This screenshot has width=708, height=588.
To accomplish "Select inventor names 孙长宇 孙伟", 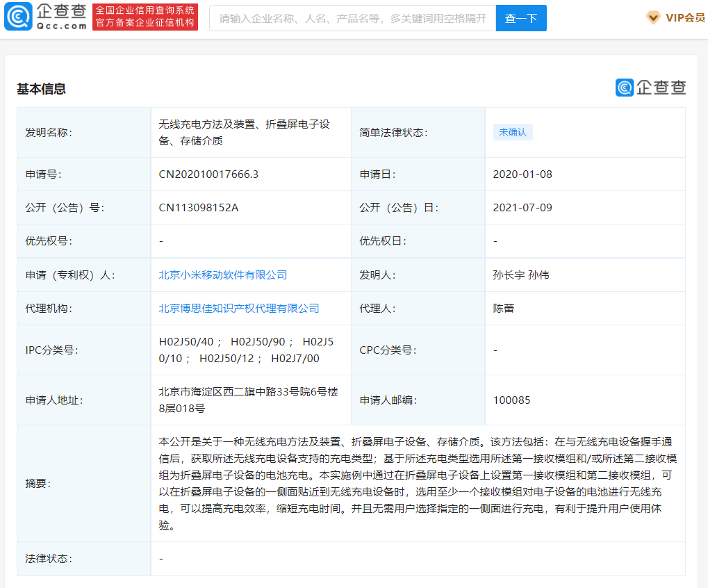I will pos(521,275).
